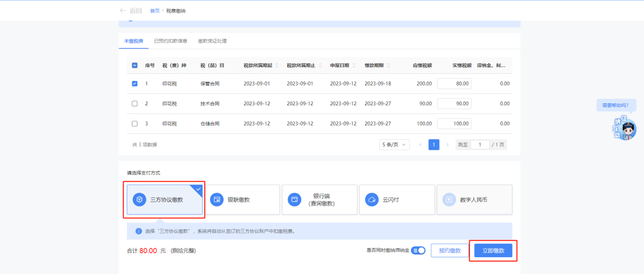Image resolution: width=644 pixels, height=274 pixels.
Task: Select the 云闪付 cloud icon
Action: click(x=372, y=200)
